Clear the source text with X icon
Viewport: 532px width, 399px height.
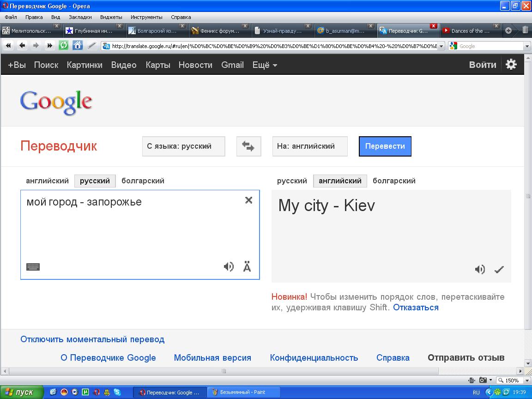click(x=249, y=200)
